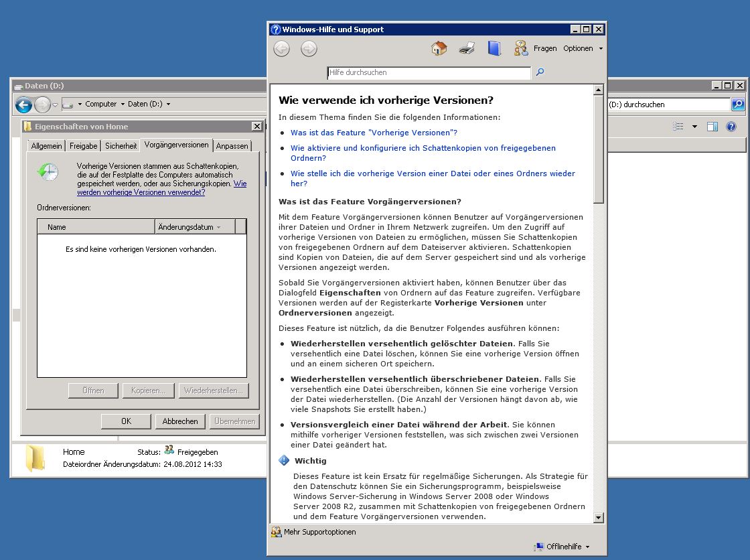
Task: Change view with the view icon
Action: coord(678,127)
